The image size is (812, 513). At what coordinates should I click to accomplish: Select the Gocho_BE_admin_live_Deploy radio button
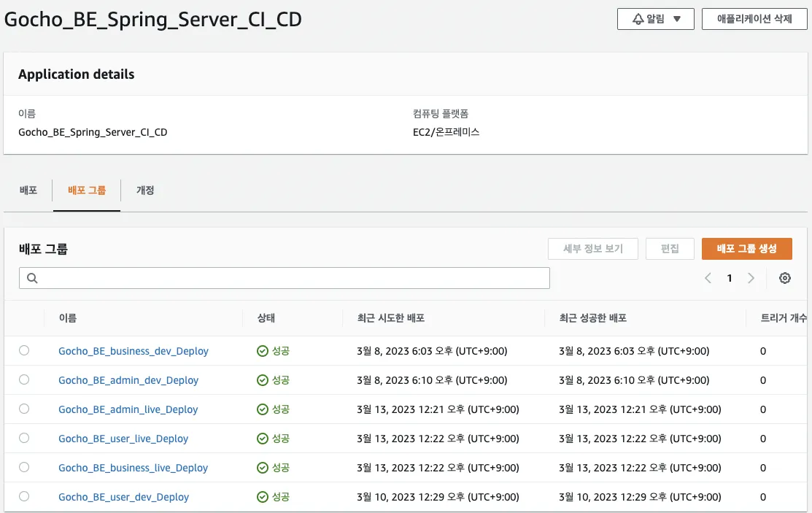pyautogui.click(x=24, y=409)
